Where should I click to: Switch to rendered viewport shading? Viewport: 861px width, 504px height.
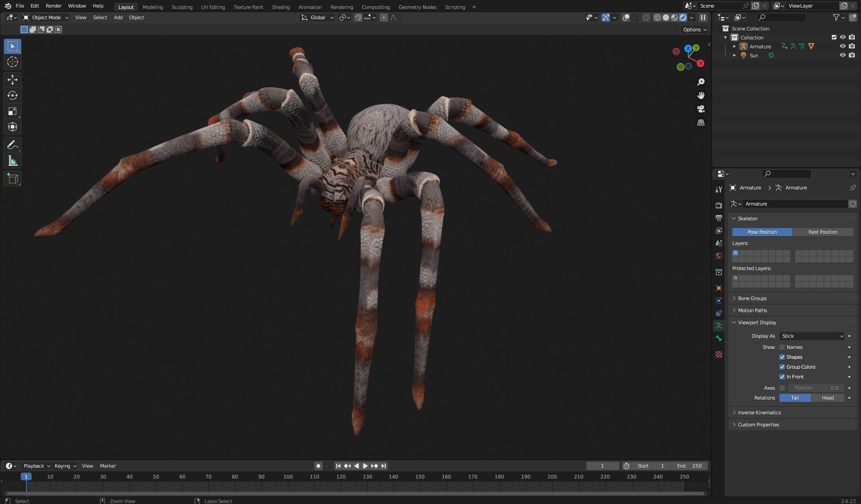pos(683,17)
